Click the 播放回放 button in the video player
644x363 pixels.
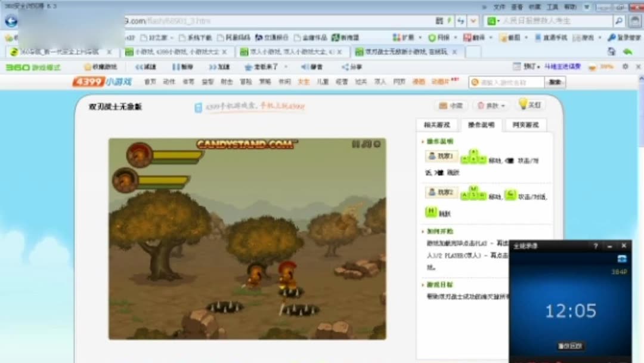click(569, 345)
